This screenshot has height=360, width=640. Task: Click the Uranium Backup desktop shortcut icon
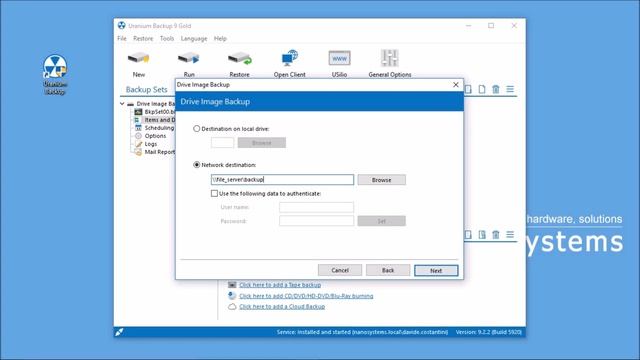click(55, 67)
